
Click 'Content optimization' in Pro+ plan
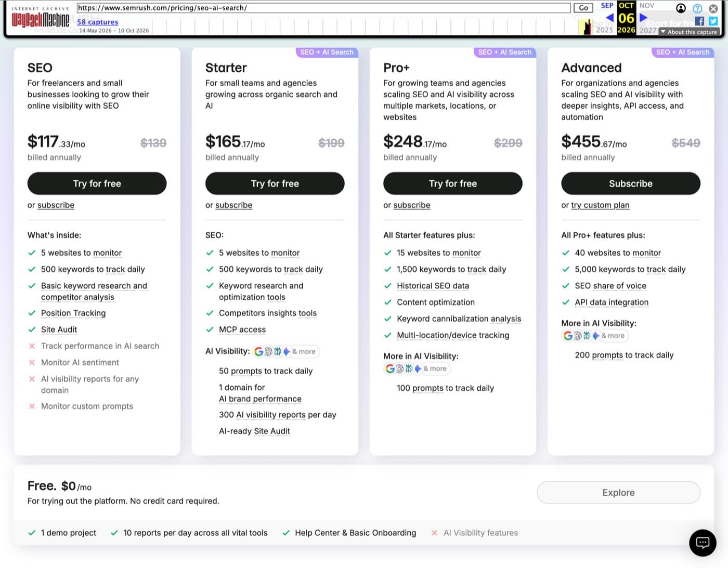coord(436,302)
